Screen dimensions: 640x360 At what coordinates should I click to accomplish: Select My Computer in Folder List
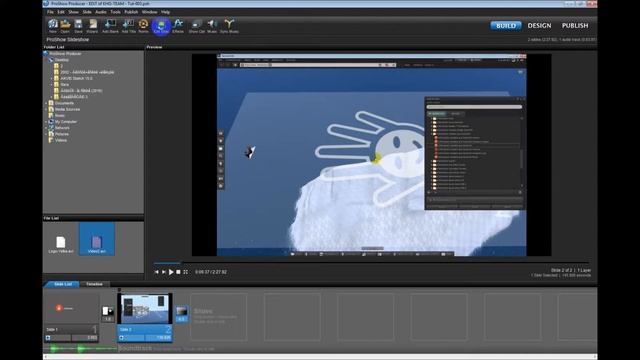pos(65,122)
